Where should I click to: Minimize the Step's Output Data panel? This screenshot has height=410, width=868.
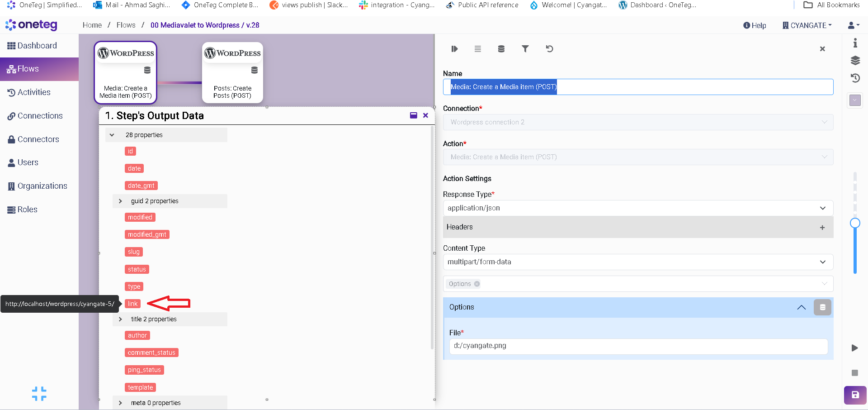click(x=413, y=115)
